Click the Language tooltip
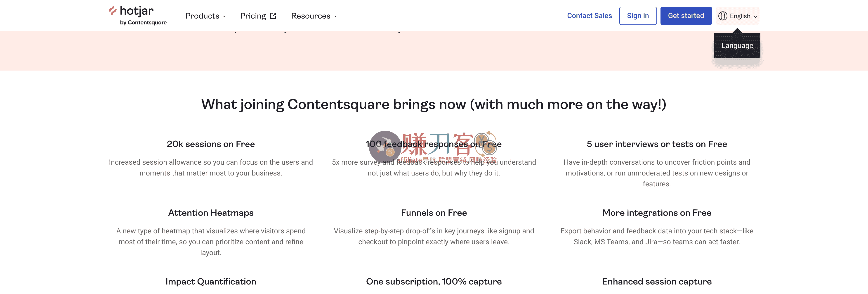Viewport: 868px width, 294px height. point(737,45)
